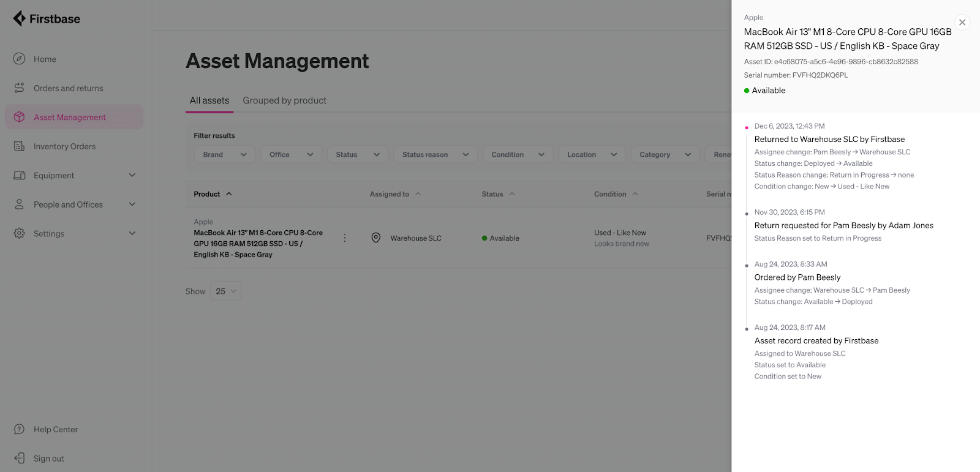The image size is (980, 472).
Task: Expand the People and Offices section
Action: [x=132, y=204]
